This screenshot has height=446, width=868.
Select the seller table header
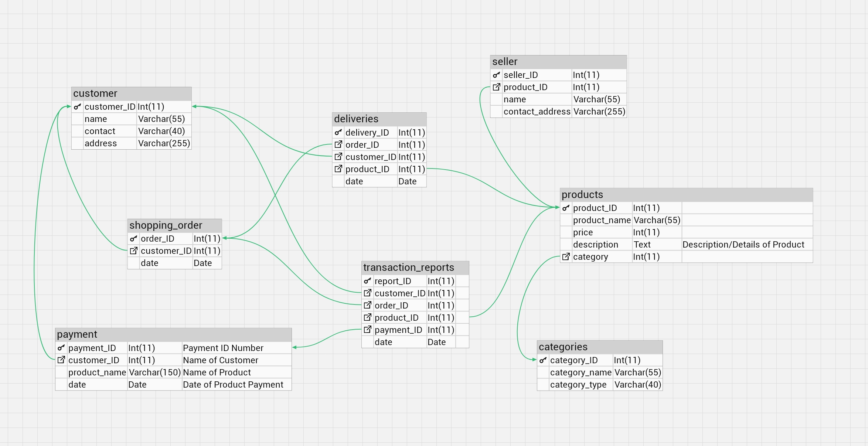click(x=558, y=62)
